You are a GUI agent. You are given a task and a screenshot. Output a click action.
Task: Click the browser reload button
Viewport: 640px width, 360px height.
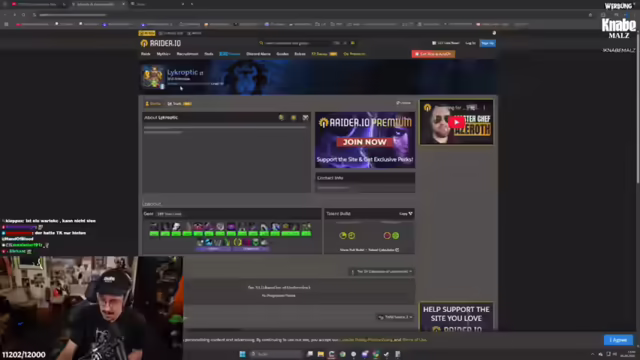24,15
